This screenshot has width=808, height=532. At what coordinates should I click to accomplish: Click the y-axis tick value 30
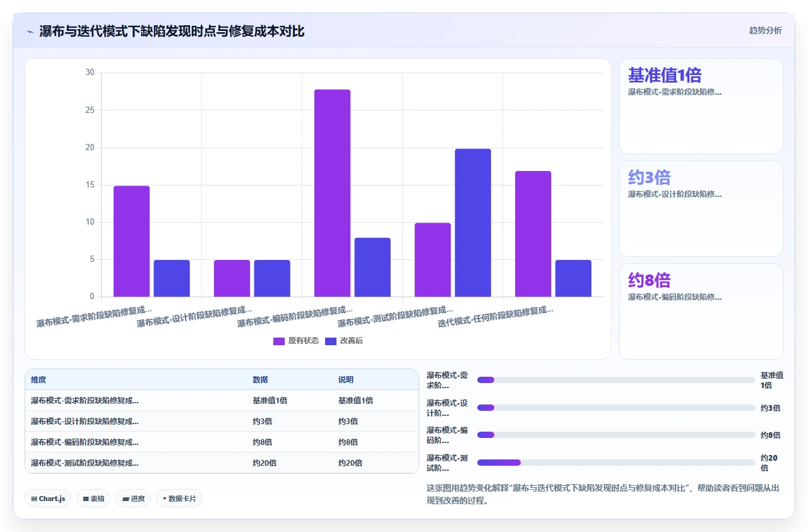(90, 73)
